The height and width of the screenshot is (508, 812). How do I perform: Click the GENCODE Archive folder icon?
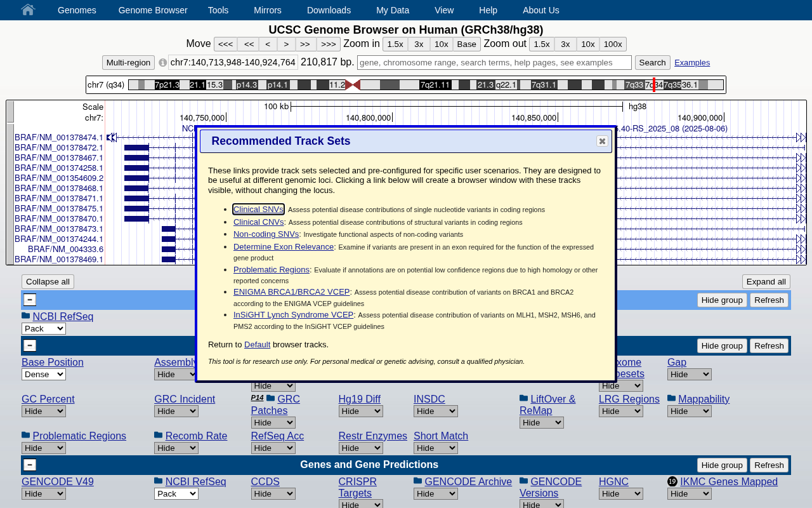coord(417,481)
